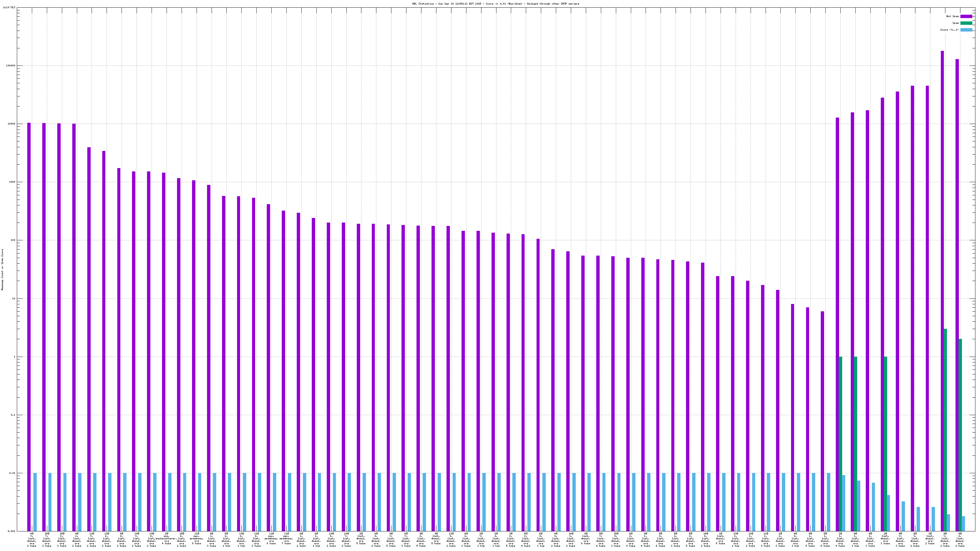Image resolution: width=980 pixels, height=551 pixels.
Task: Click the 'Score (0..1)' legend label text
Action: coord(949,30)
